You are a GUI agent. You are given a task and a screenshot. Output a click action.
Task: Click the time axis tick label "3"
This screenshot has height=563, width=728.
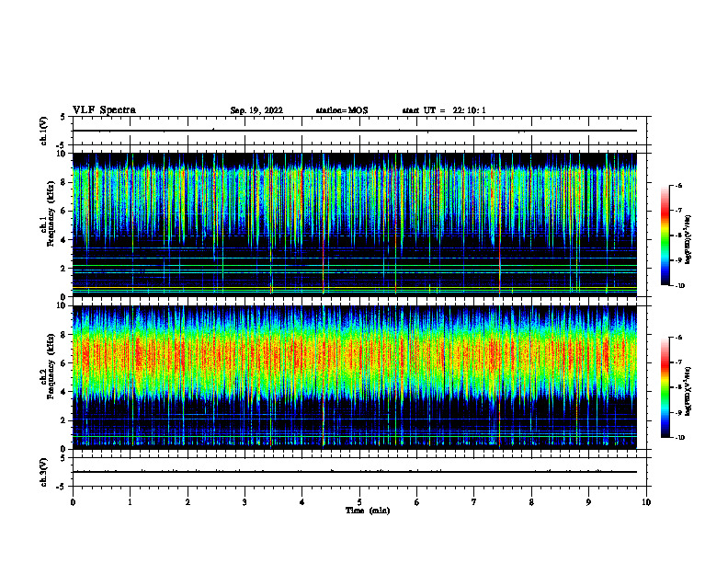pos(245,502)
